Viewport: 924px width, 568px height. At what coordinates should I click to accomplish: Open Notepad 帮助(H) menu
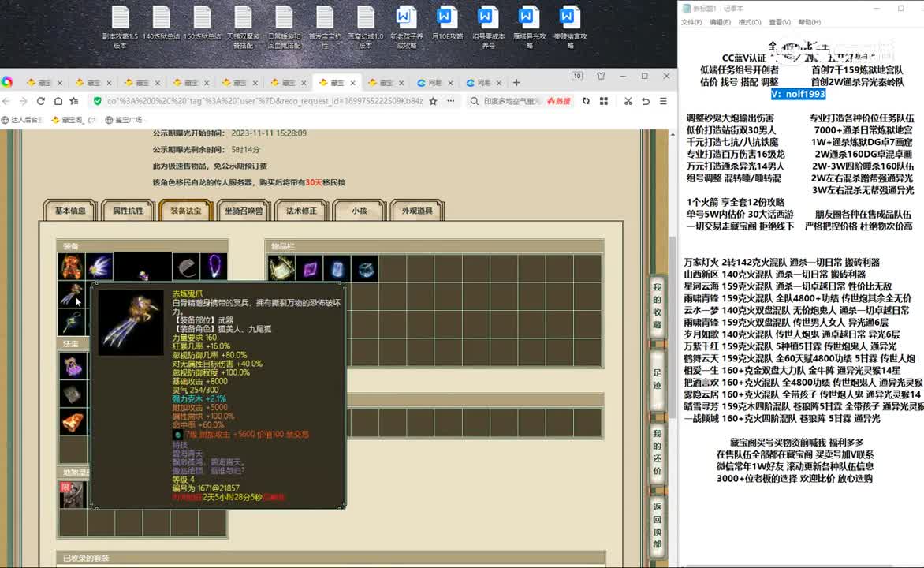click(x=809, y=22)
